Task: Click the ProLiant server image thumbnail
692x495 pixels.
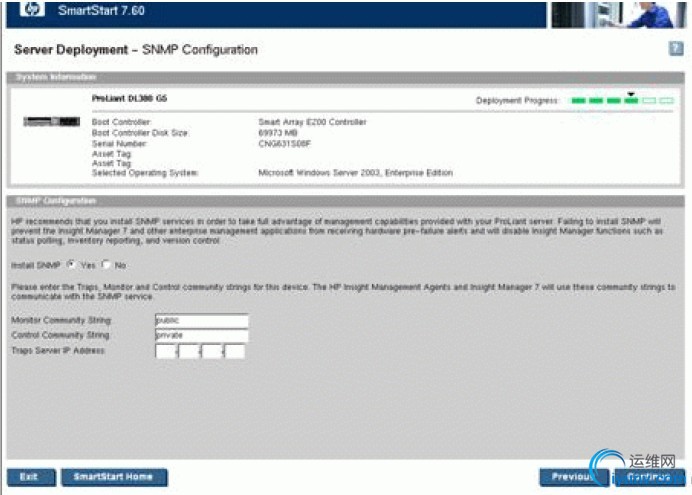Action: point(52,121)
